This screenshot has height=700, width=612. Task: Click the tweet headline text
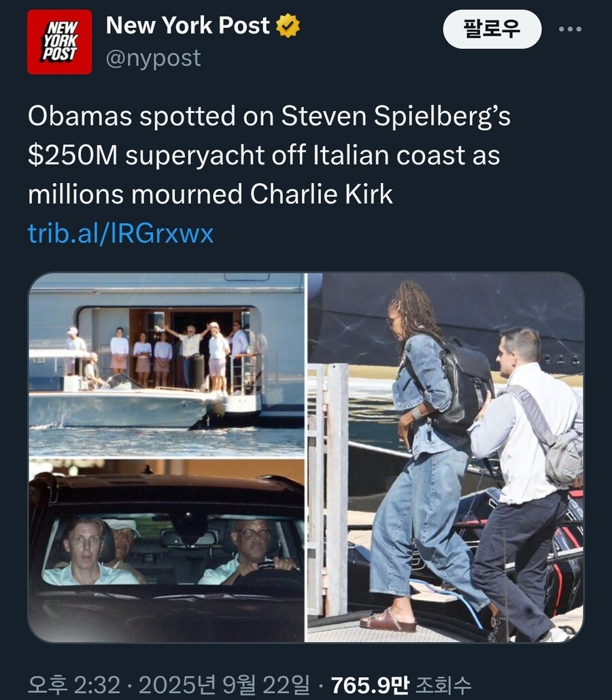[269, 155]
